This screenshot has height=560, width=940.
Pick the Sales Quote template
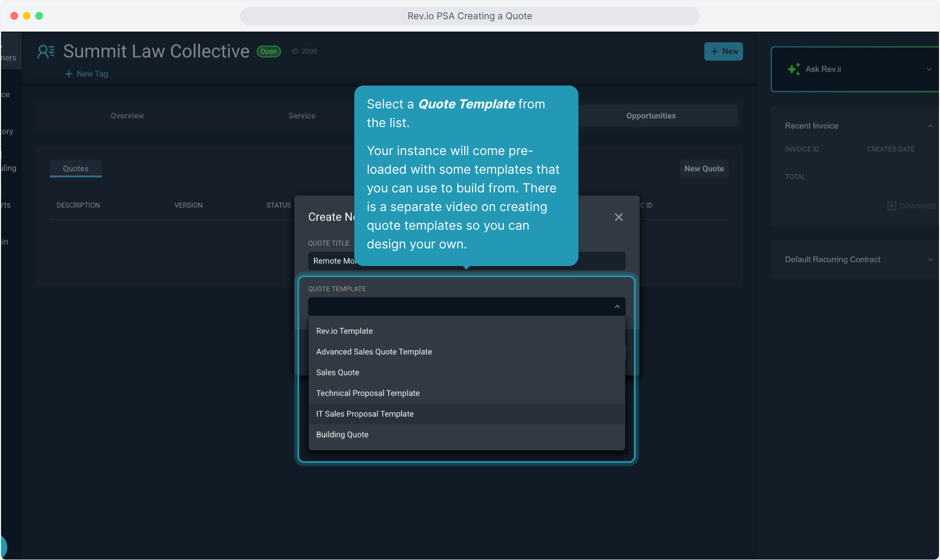click(337, 372)
